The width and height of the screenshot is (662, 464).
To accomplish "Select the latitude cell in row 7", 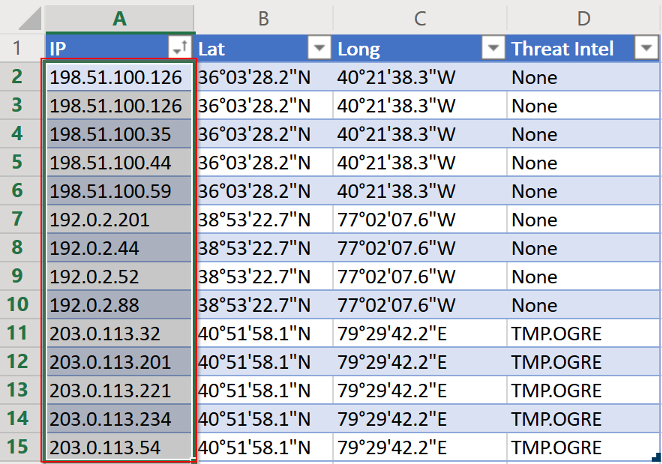I will point(264,219).
